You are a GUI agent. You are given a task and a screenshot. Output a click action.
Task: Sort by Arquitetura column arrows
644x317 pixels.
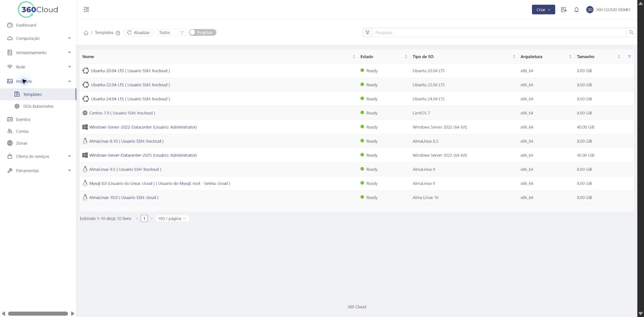pos(570,57)
